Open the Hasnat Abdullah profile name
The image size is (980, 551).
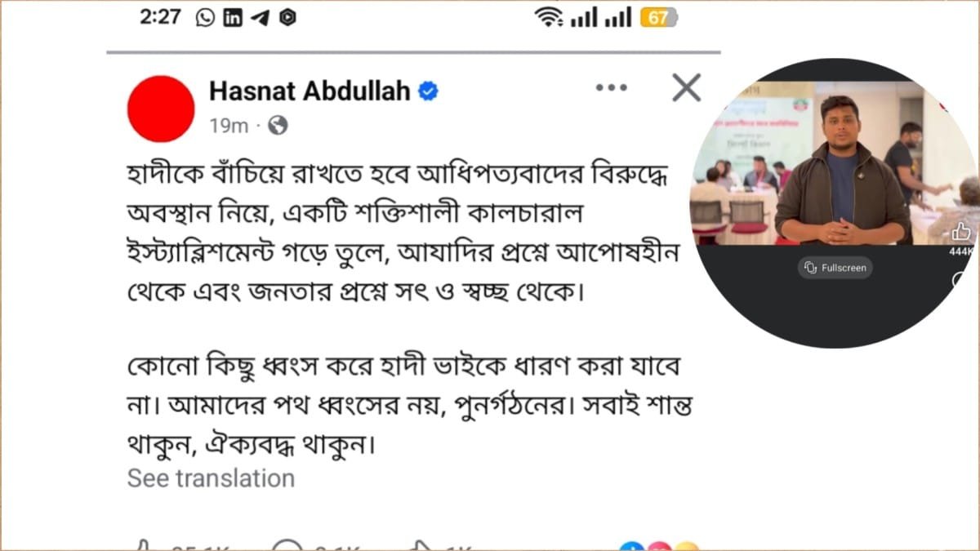310,91
